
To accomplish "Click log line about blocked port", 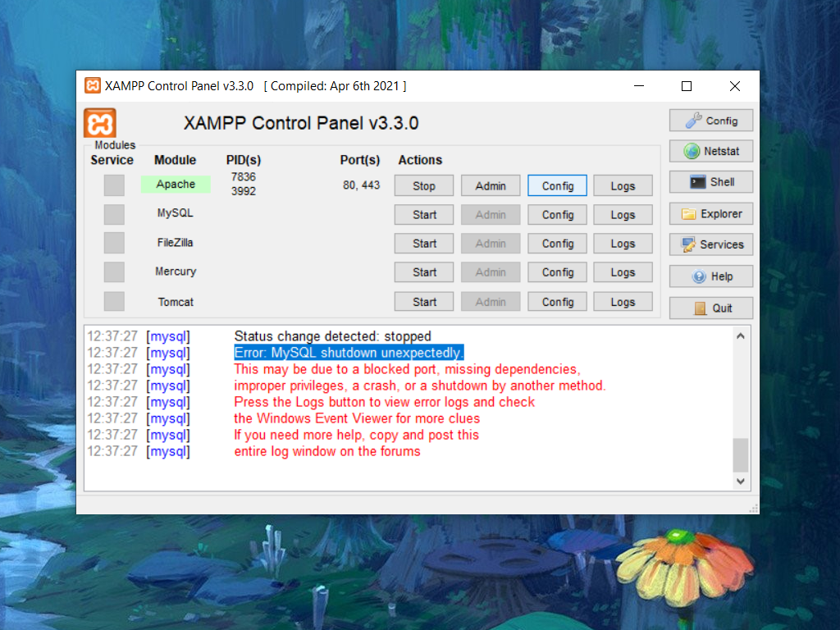I will pyautogui.click(x=407, y=369).
